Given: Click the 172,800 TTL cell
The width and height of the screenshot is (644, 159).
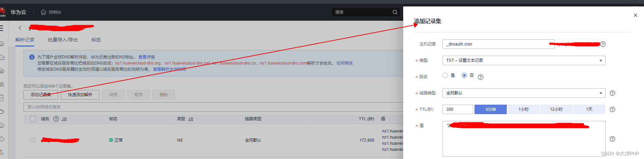Looking at the screenshot, I should point(367,140).
